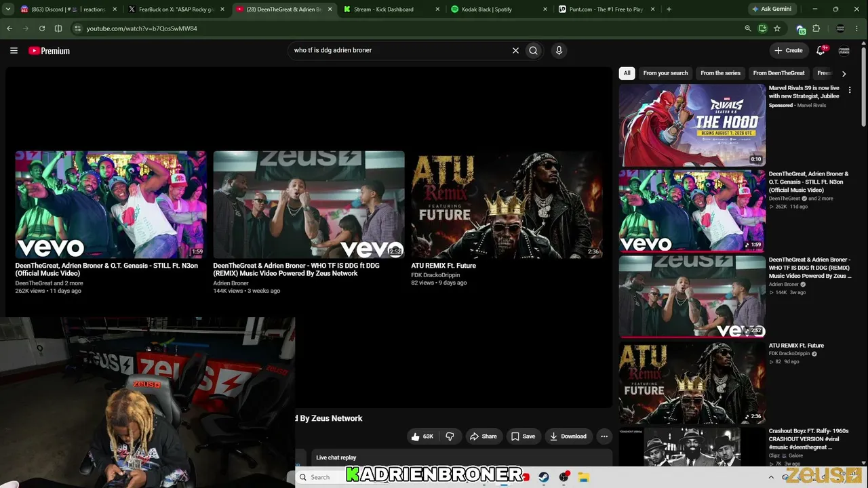868x488 pixels.
Task: Open the FDK DrackoDrippin channel under end-screen ATU Remix
Action: [x=435, y=274]
